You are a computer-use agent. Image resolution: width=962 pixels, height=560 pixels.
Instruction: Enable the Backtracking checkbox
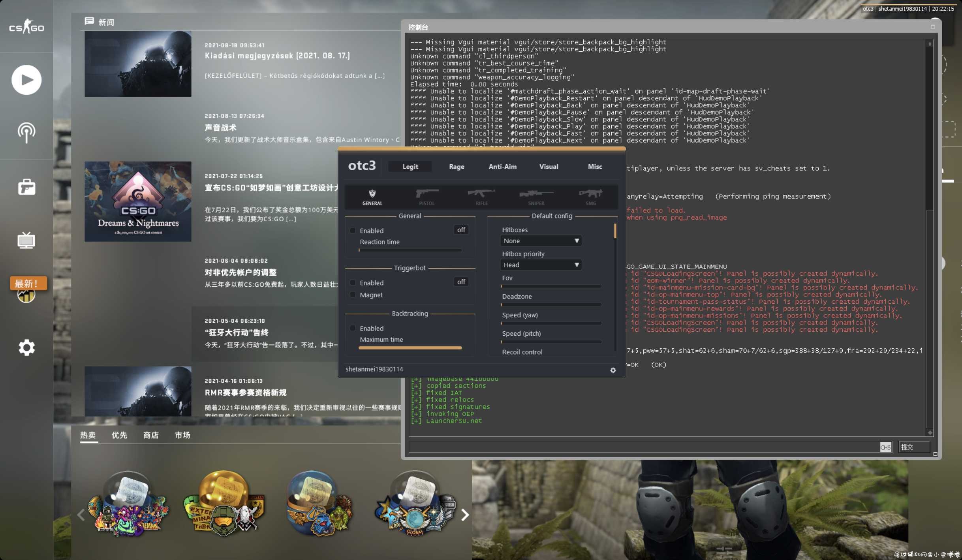click(353, 329)
